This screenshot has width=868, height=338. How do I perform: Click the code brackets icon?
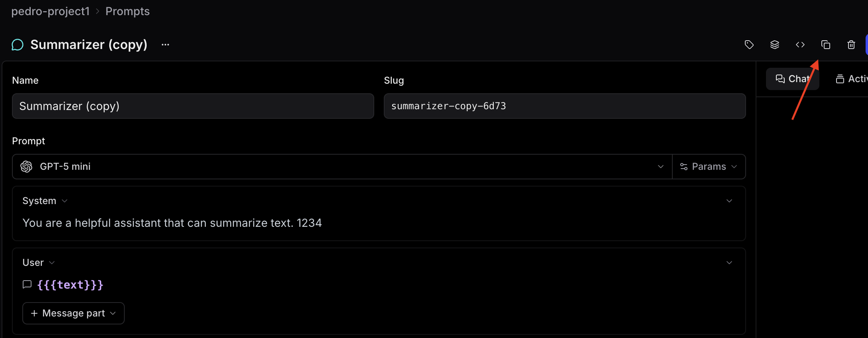point(800,45)
